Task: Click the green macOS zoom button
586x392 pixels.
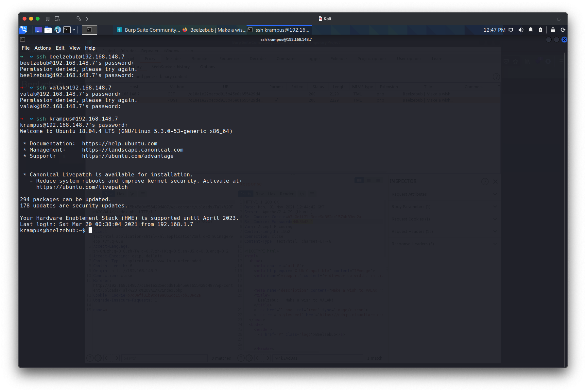Action: (38, 19)
